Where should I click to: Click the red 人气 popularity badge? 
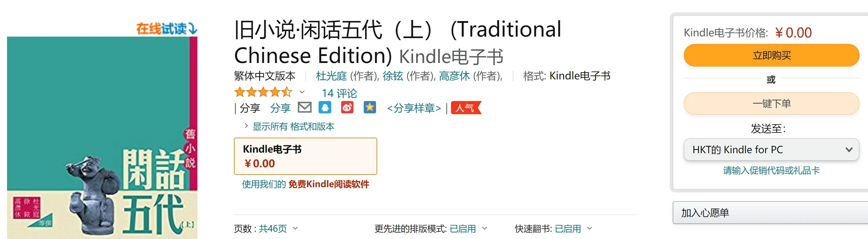click(466, 108)
